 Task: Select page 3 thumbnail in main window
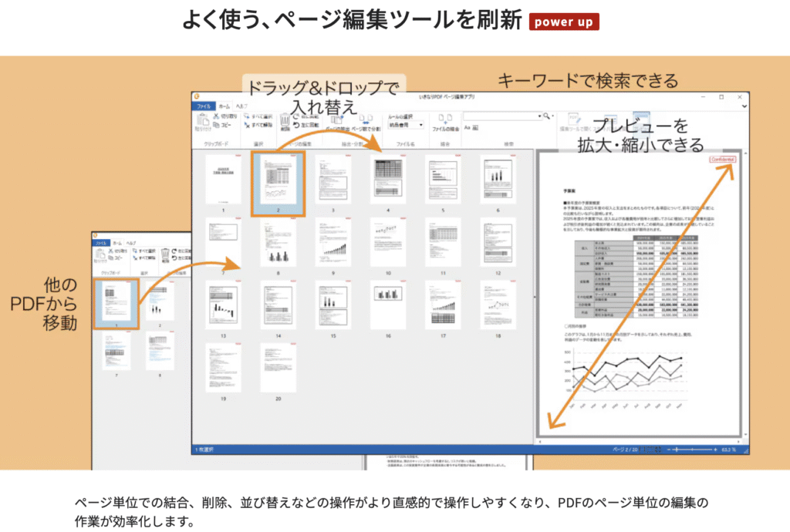click(333, 179)
